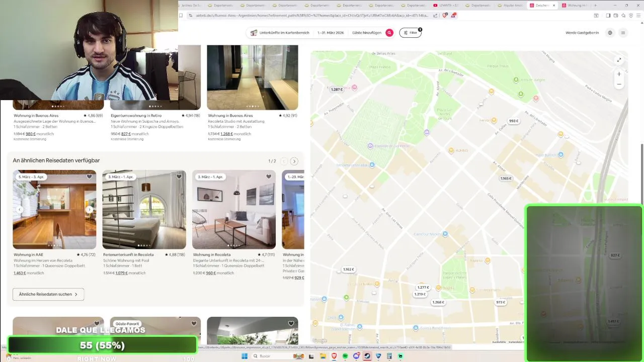Select Unterkünfte im Kartenbereich search field
This screenshot has width=644, height=362.
coord(280,33)
